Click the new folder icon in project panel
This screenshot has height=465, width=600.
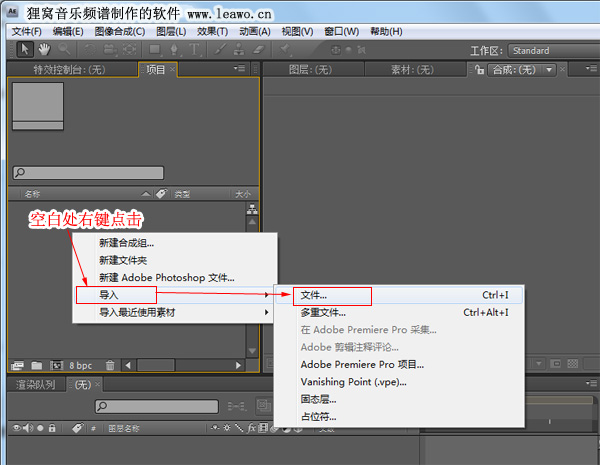pos(37,365)
